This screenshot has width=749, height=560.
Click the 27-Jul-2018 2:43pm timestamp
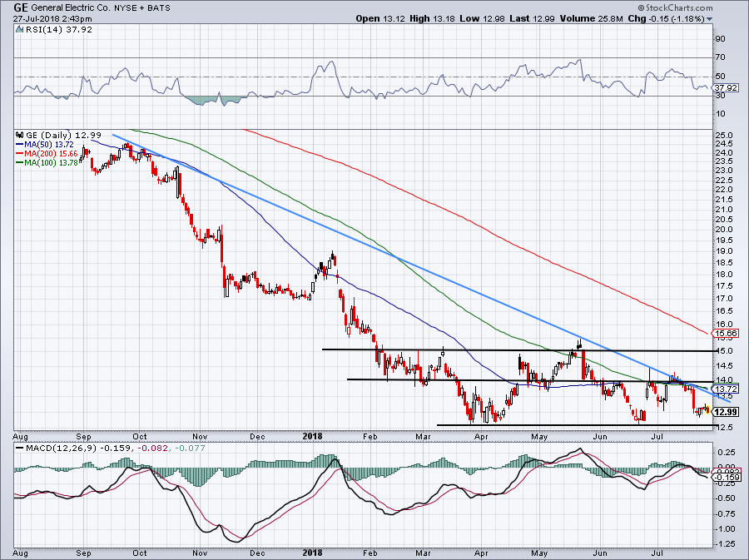point(52,19)
